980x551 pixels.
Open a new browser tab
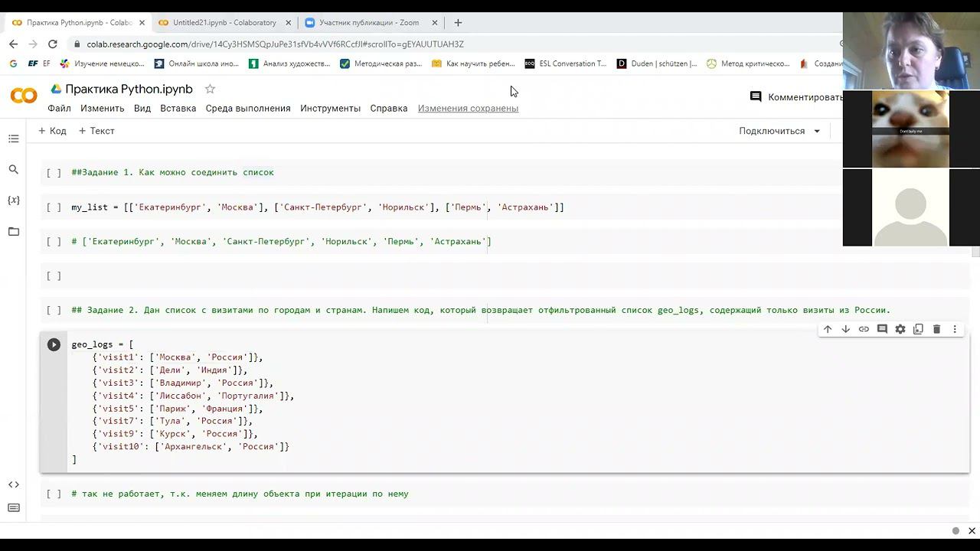[458, 22]
